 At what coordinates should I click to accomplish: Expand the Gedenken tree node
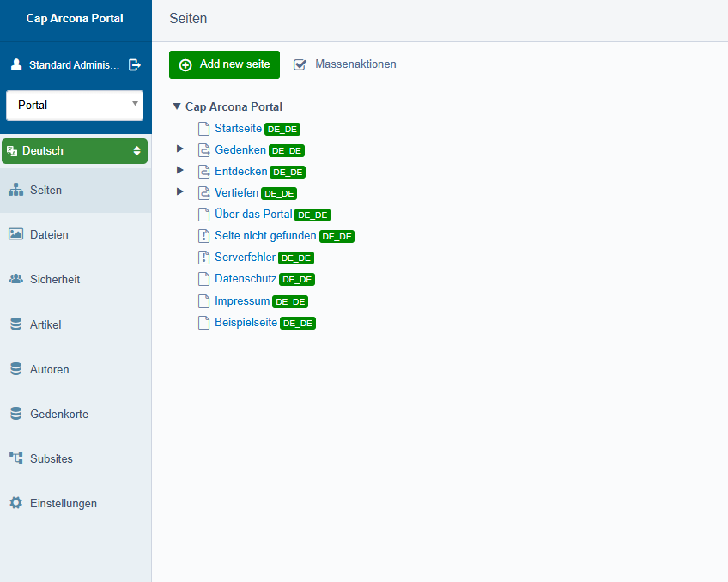[180, 149]
